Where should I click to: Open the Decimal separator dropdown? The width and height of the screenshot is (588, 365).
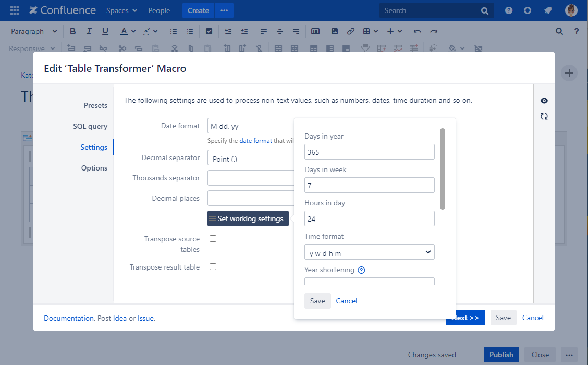(x=251, y=158)
